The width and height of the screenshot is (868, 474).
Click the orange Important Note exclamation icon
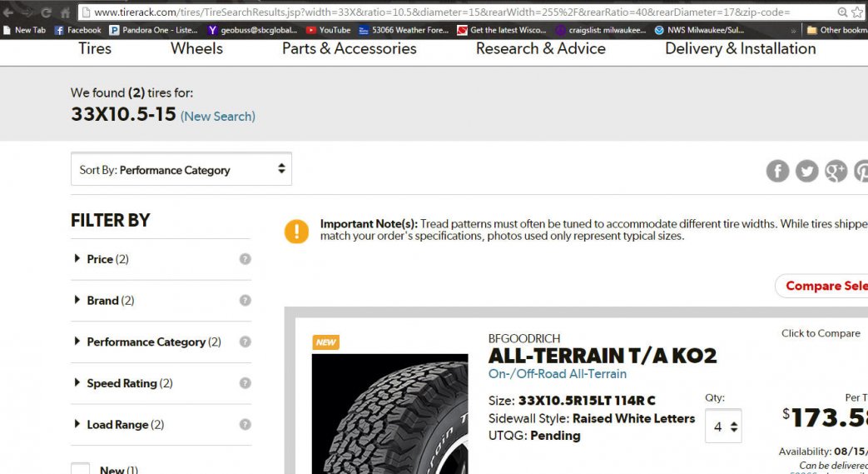[x=297, y=231]
